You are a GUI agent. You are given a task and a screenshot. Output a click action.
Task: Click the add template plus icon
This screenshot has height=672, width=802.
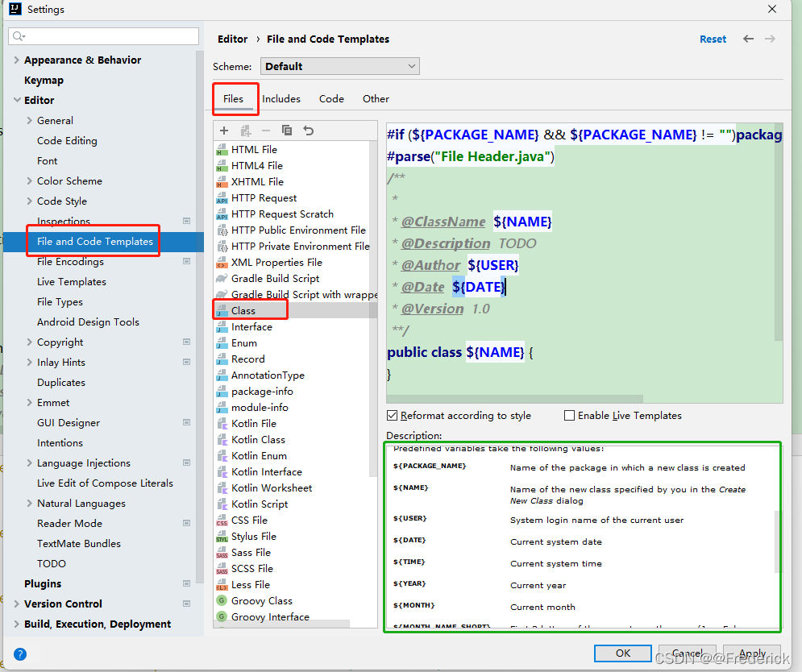pyautogui.click(x=224, y=131)
